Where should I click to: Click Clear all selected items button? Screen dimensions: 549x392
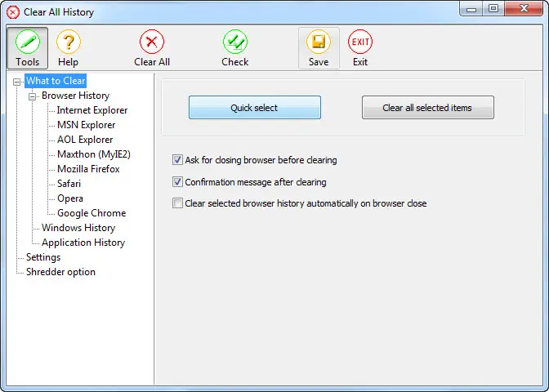pos(428,108)
